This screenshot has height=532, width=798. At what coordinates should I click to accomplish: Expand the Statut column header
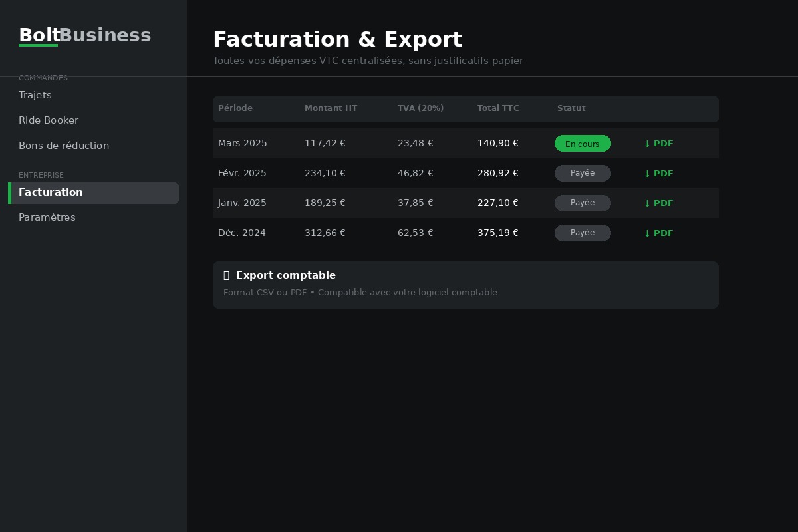click(x=571, y=108)
